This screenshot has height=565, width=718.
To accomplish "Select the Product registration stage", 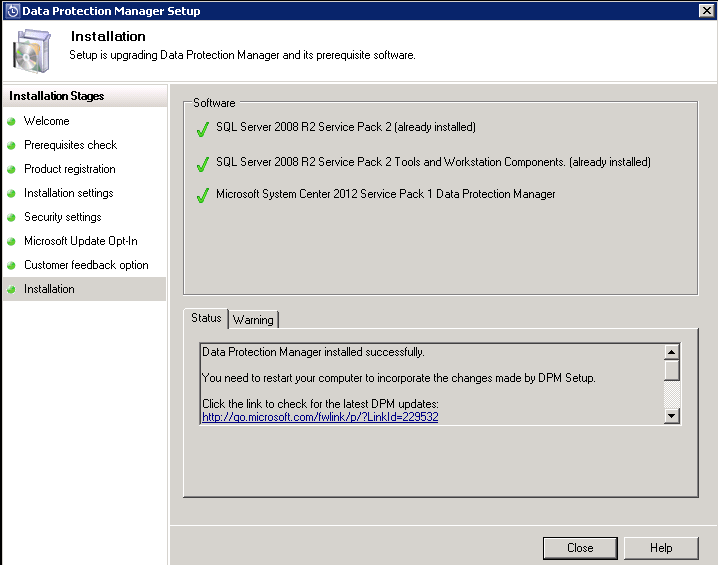I will [x=69, y=169].
